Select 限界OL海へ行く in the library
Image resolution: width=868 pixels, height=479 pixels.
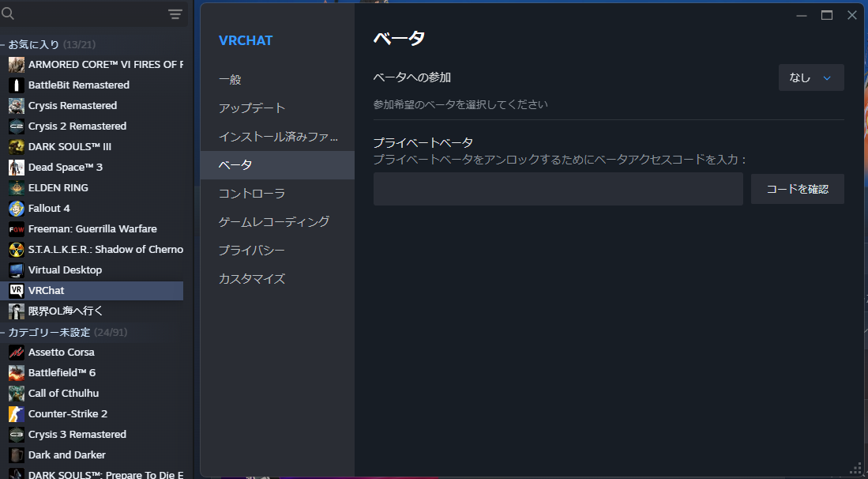[92, 311]
